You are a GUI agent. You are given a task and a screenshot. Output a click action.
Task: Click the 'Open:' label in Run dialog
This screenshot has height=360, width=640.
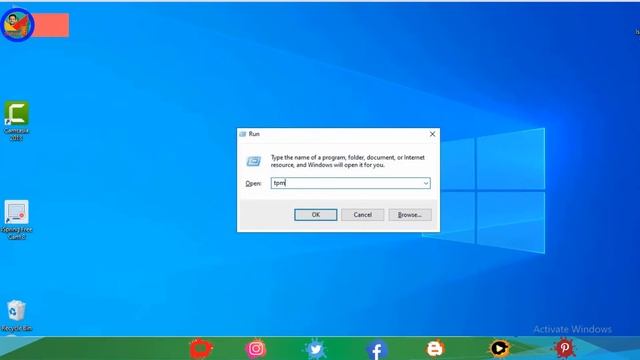click(x=253, y=184)
